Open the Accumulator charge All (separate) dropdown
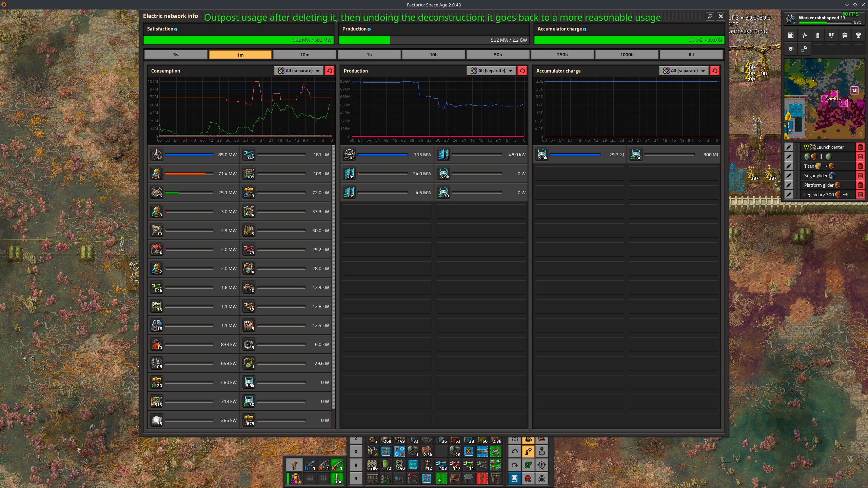868x488 pixels. tap(684, 70)
